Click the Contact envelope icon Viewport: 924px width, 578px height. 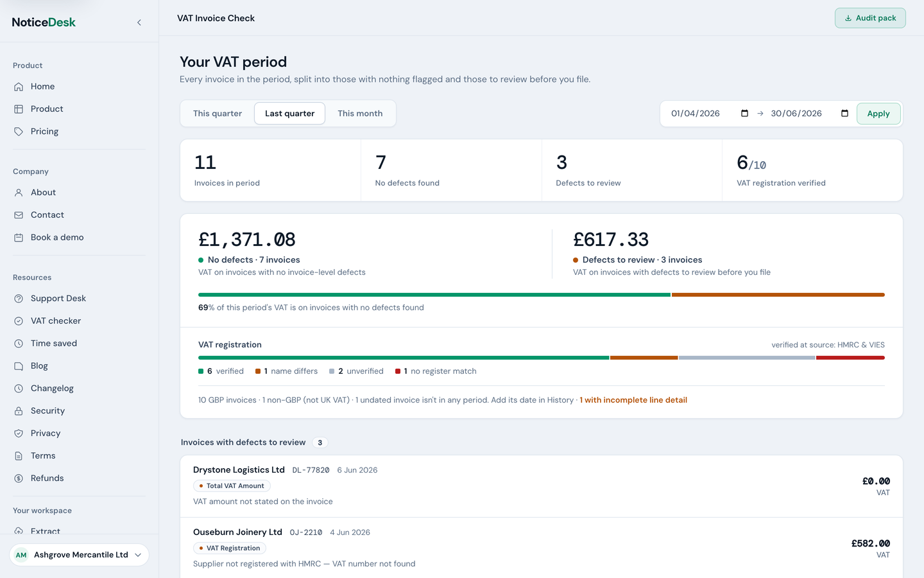pyautogui.click(x=19, y=215)
